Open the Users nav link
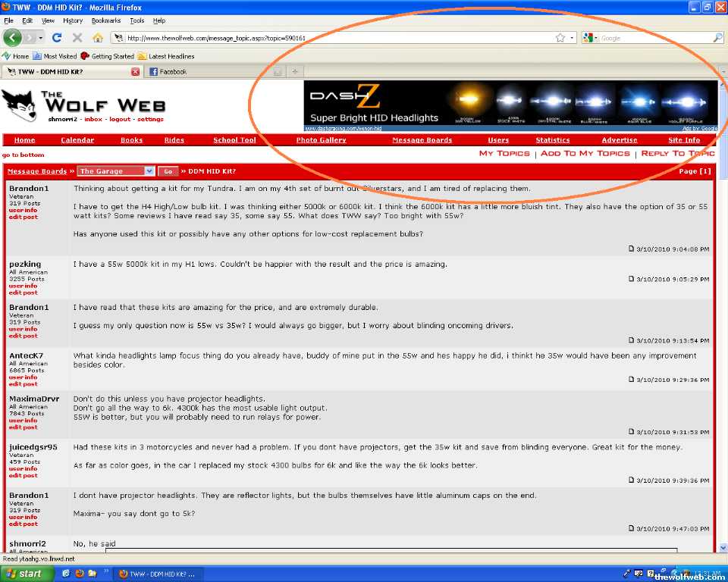Image resolution: width=728 pixels, height=582 pixels. 498,139
